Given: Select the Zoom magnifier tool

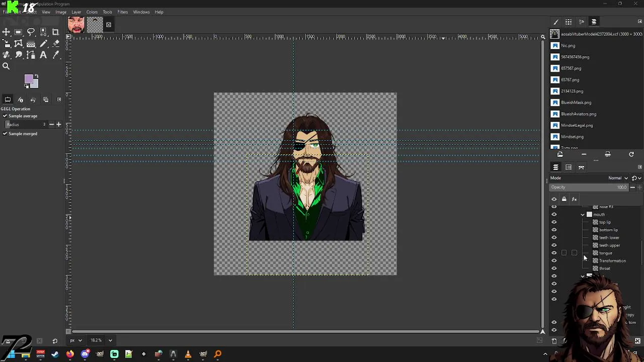Looking at the screenshot, I should (x=6, y=66).
